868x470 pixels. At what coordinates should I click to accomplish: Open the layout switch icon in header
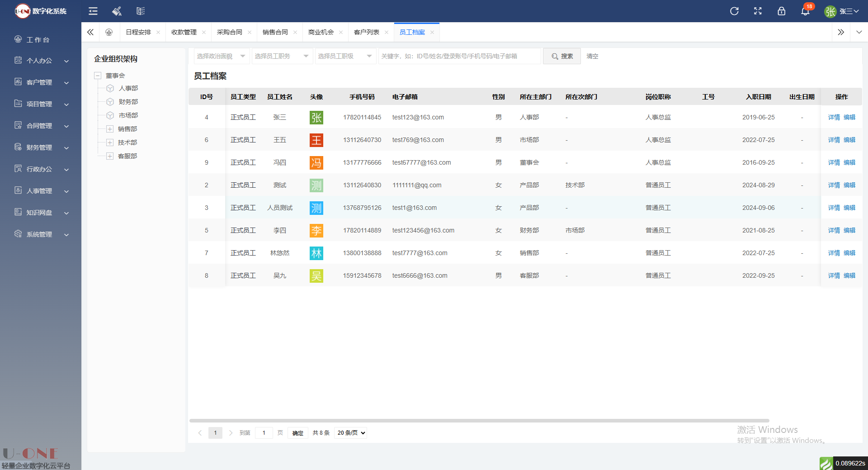pyautogui.click(x=141, y=11)
